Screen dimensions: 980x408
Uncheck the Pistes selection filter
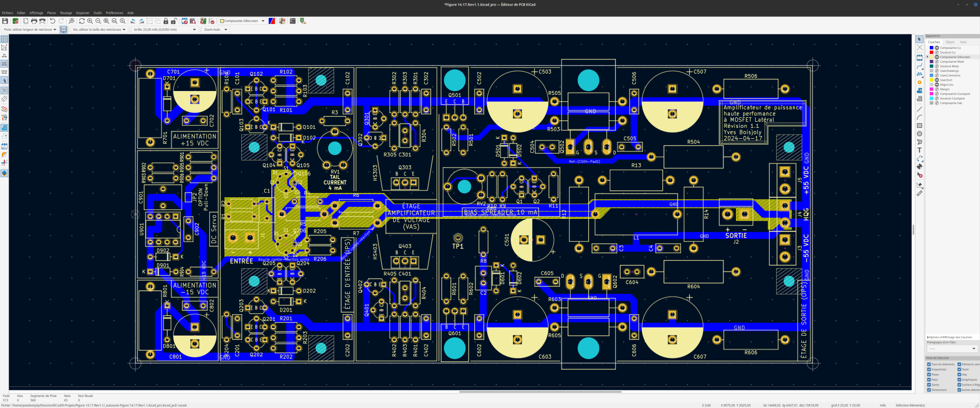click(x=929, y=374)
